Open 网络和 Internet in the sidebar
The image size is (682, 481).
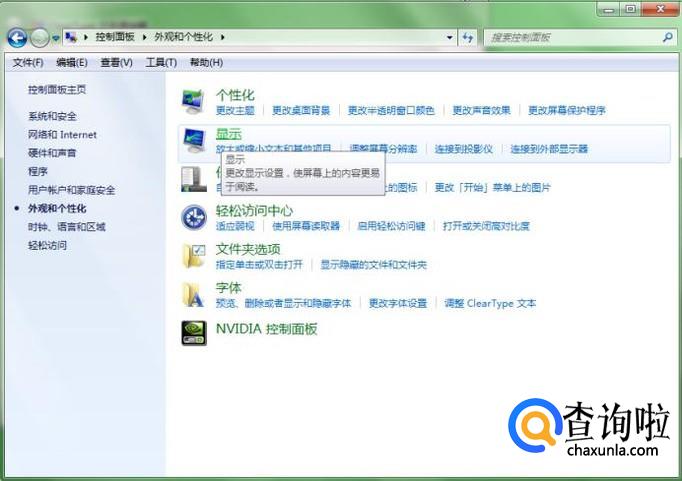click(x=62, y=135)
